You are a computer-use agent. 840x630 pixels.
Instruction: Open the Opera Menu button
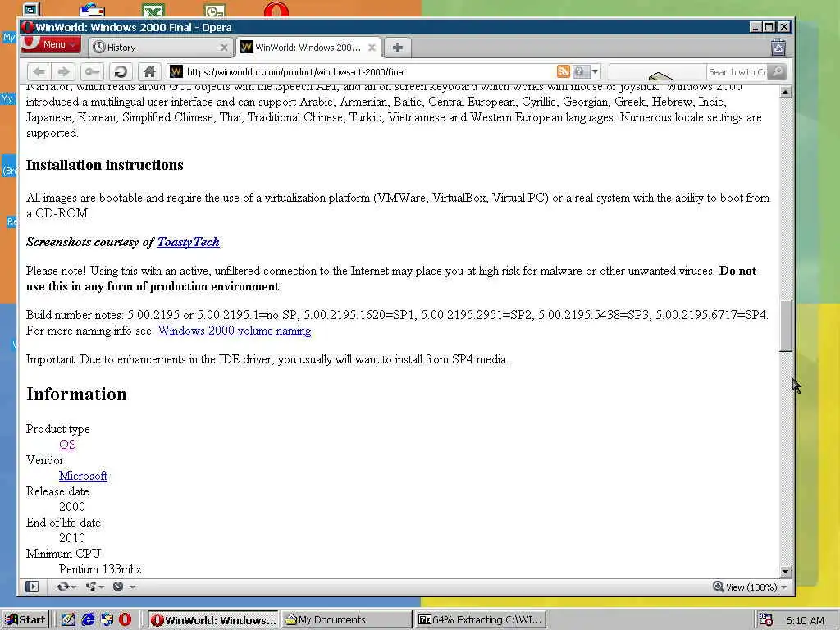click(50, 44)
